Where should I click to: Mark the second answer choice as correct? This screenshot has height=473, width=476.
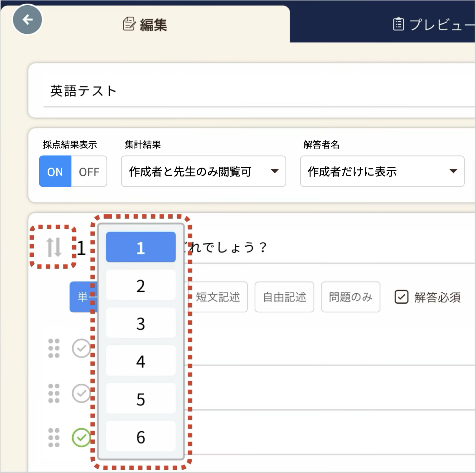click(x=81, y=393)
